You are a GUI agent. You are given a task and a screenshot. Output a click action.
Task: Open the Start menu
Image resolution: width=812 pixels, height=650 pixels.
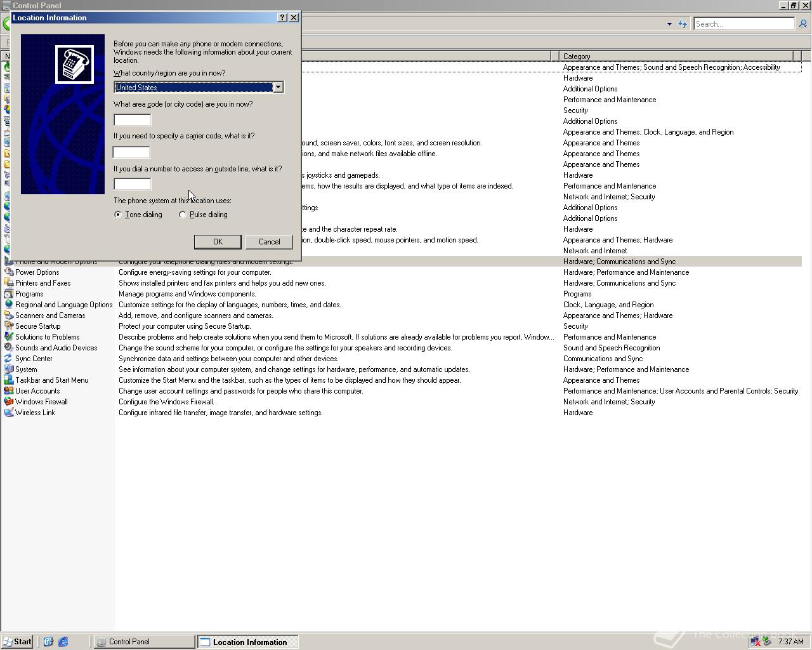pyautogui.click(x=17, y=642)
